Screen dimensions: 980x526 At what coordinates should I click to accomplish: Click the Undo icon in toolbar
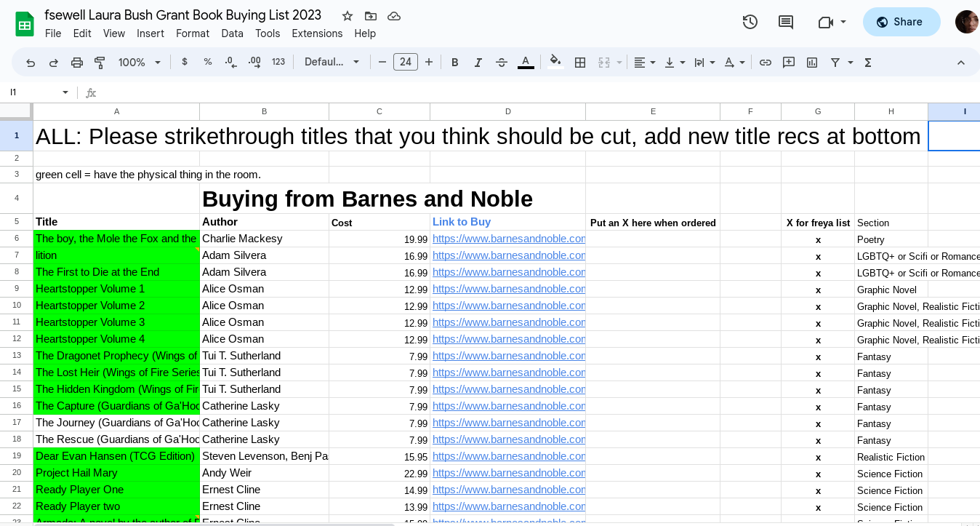click(x=31, y=63)
